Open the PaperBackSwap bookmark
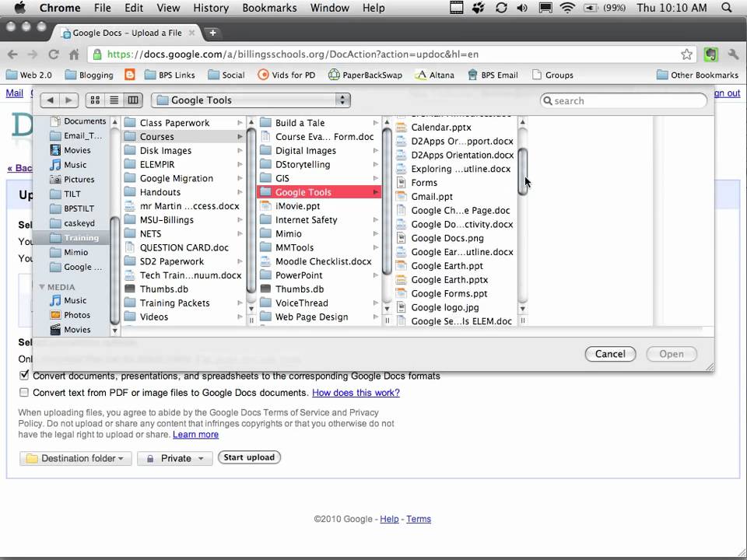 pos(366,75)
